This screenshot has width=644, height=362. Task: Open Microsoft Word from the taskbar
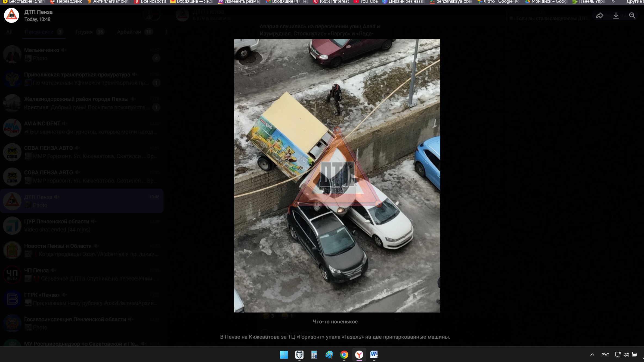click(x=374, y=355)
